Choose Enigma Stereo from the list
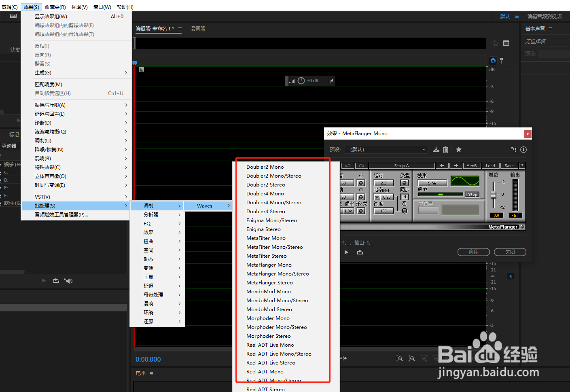This screenshot has height=392, width=570. (263, 229)
